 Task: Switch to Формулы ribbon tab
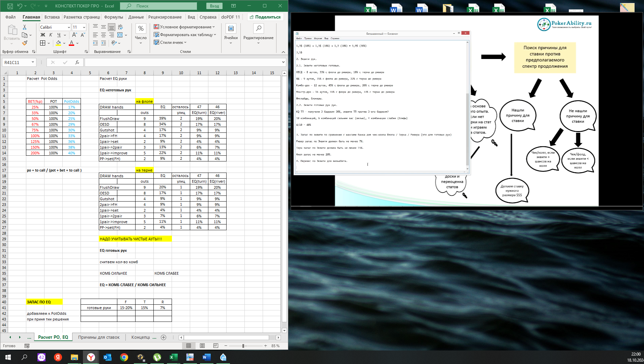click(x=114, y=17)
